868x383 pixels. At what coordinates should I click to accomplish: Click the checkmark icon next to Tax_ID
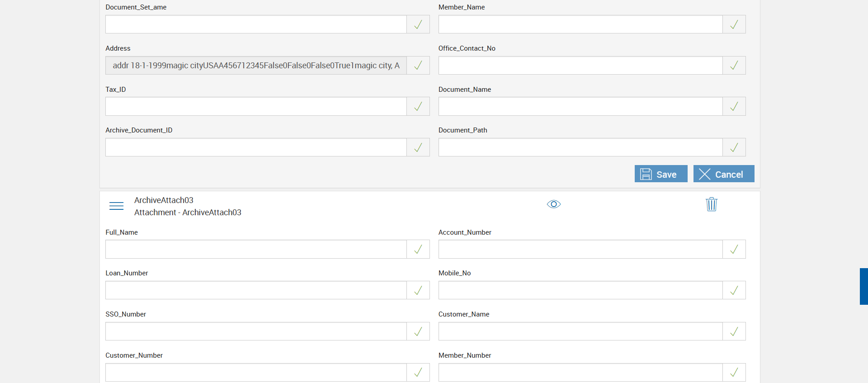coord(418,106)
